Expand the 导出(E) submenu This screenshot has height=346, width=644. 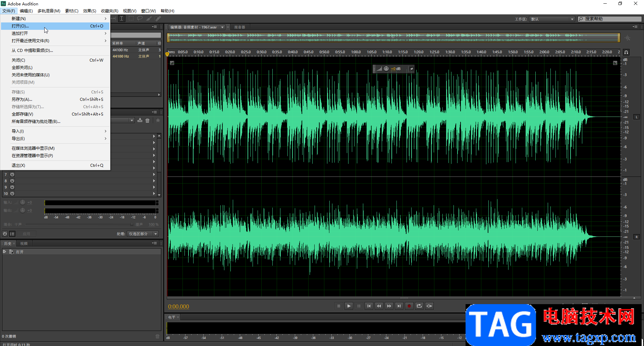click(x=55, y=138)
